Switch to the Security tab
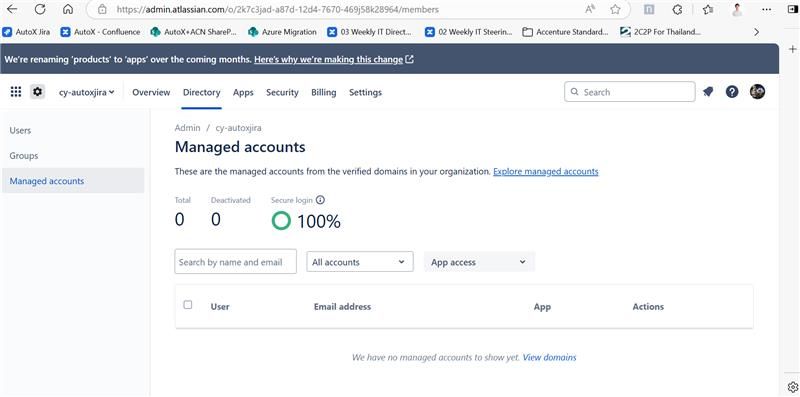 coord(282,92)
